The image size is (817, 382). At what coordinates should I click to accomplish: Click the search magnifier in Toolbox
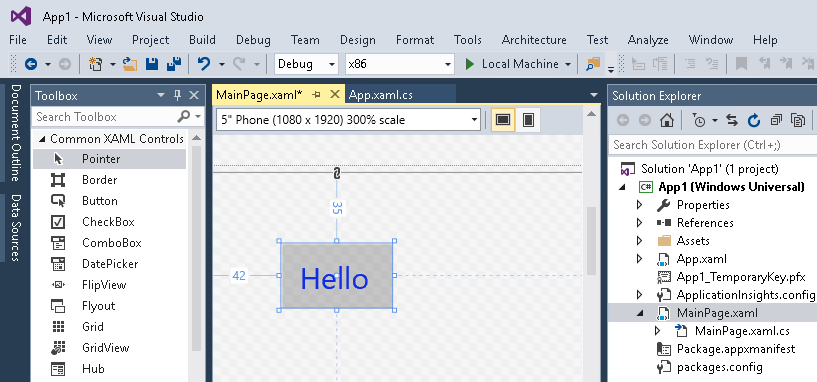coord(183,117)
